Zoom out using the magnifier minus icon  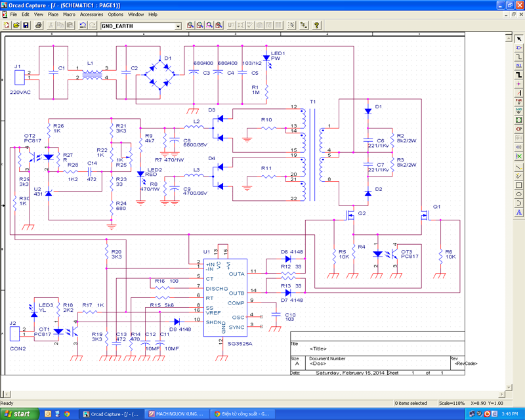[200, 25]
